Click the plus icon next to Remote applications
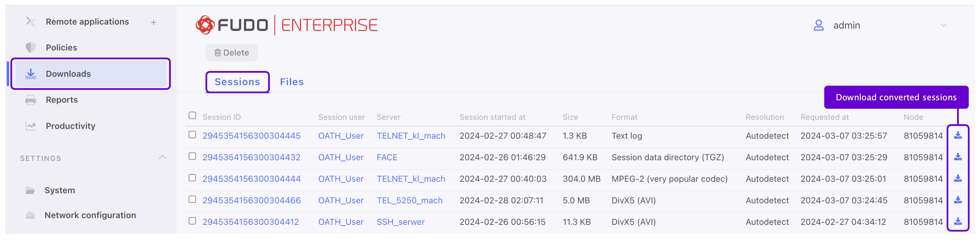The width and height of the screenshot is (980, 242). pyautogui.click(x=153, y=22)
